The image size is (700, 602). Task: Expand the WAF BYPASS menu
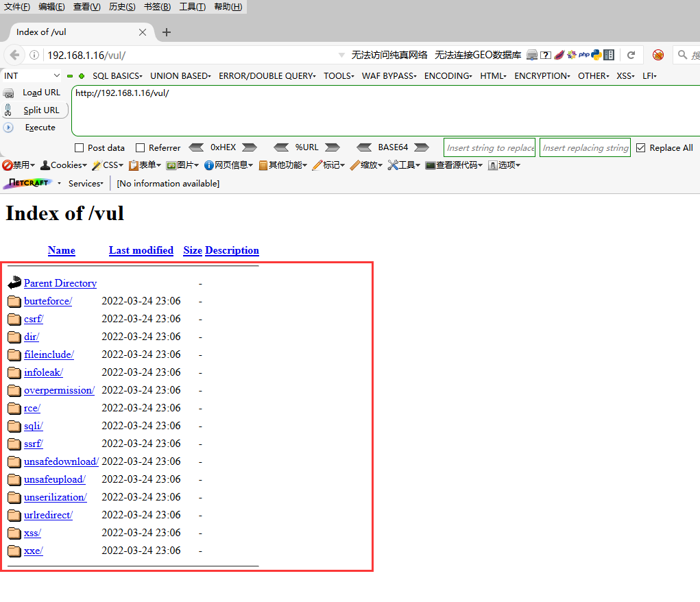pos(389,76)
